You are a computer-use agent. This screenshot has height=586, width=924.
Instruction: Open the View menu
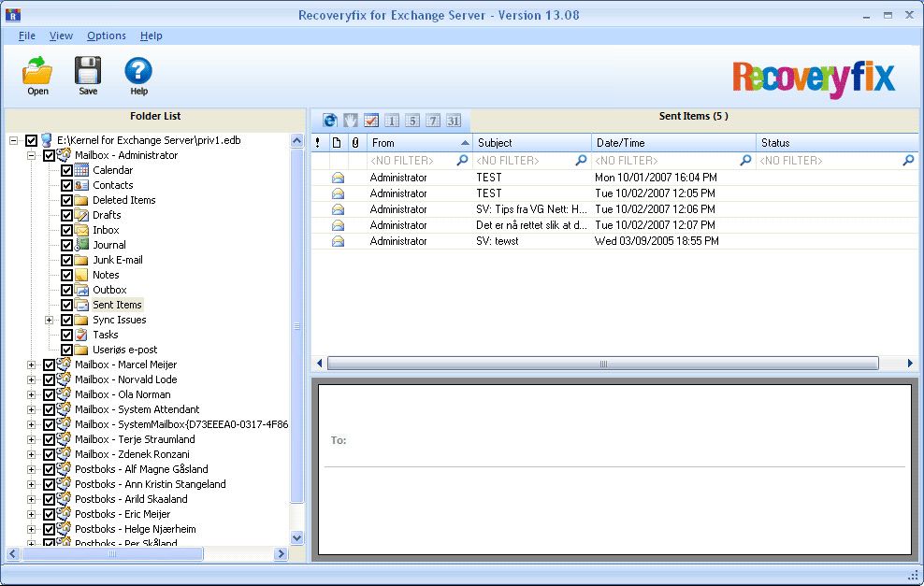[62, 36]
